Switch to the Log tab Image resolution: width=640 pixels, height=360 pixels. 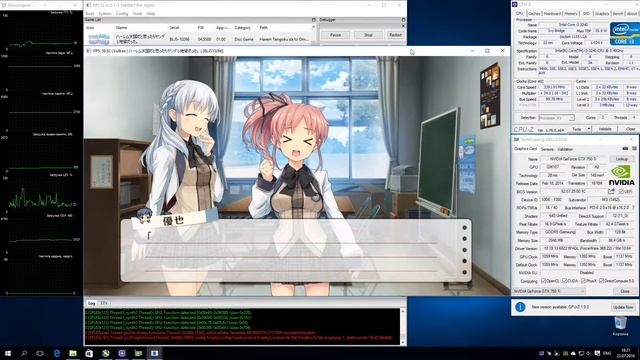tap(91, 303)
